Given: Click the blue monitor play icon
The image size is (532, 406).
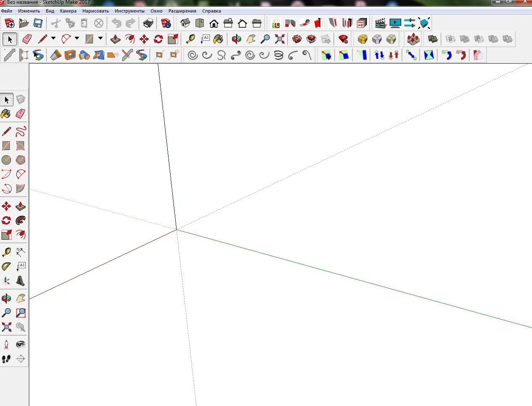Looking at the screenshot, I should click(395, 23).
